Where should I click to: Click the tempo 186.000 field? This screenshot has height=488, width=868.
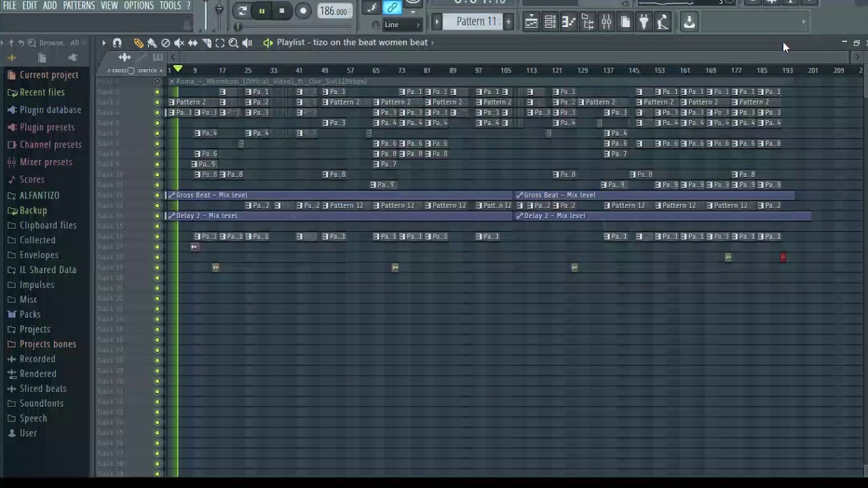(334, 11)
